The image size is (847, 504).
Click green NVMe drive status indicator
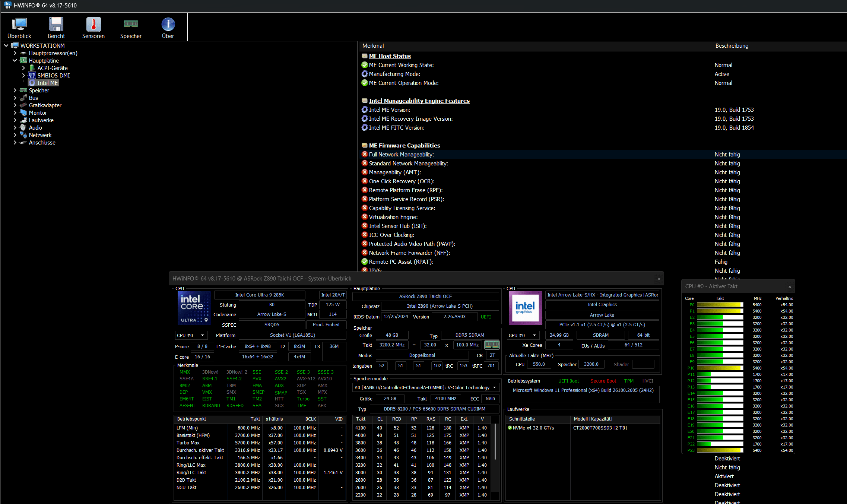[510, 428]
